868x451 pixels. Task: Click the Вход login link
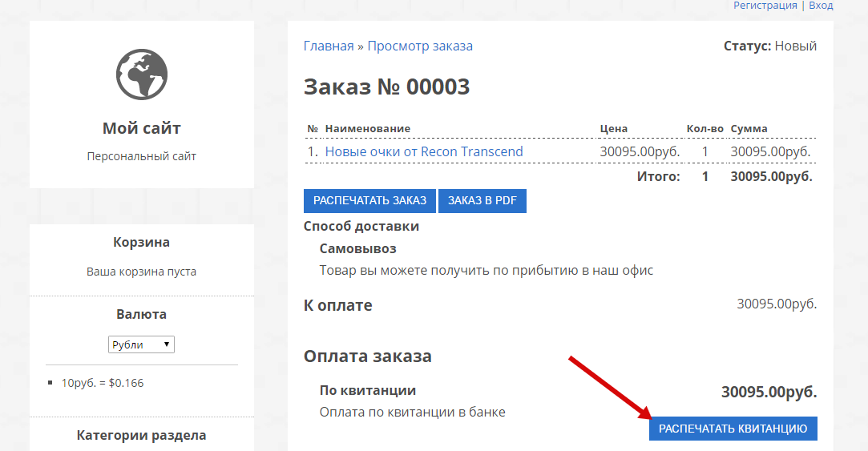point(821,6)
